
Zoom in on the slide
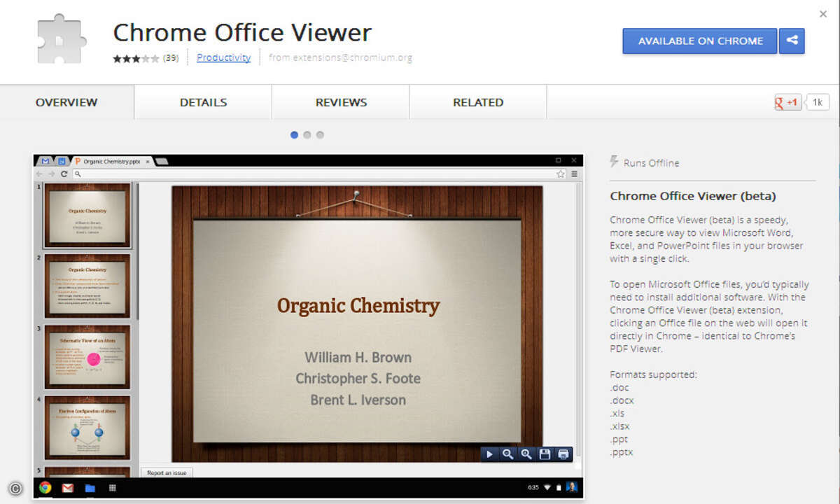tap(526, 454)
